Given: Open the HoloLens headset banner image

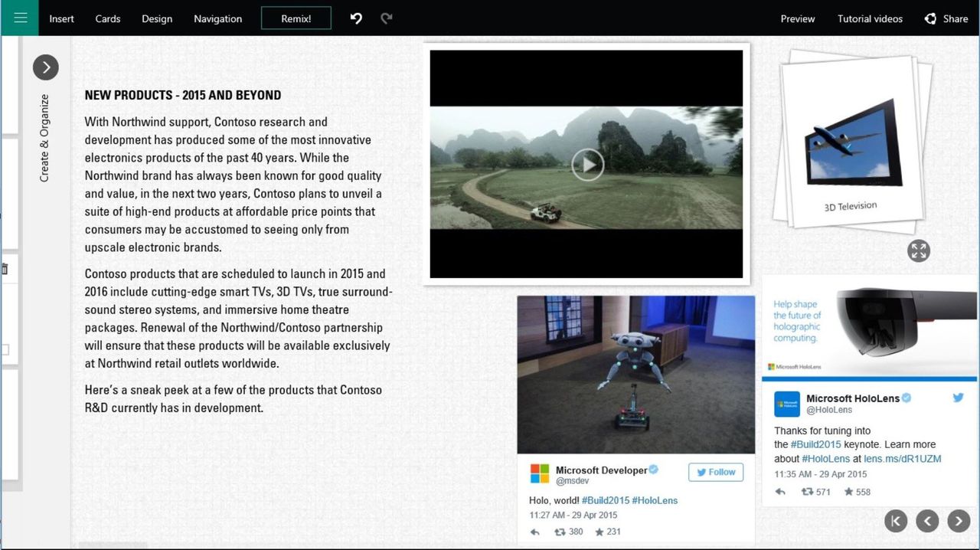Looking at the screenshot, I should point(870,326).
